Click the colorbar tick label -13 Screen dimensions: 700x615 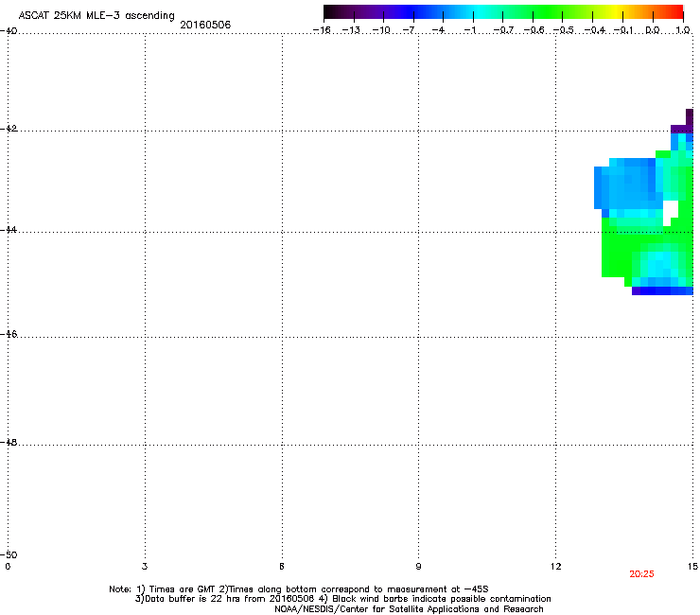(351, 30)
